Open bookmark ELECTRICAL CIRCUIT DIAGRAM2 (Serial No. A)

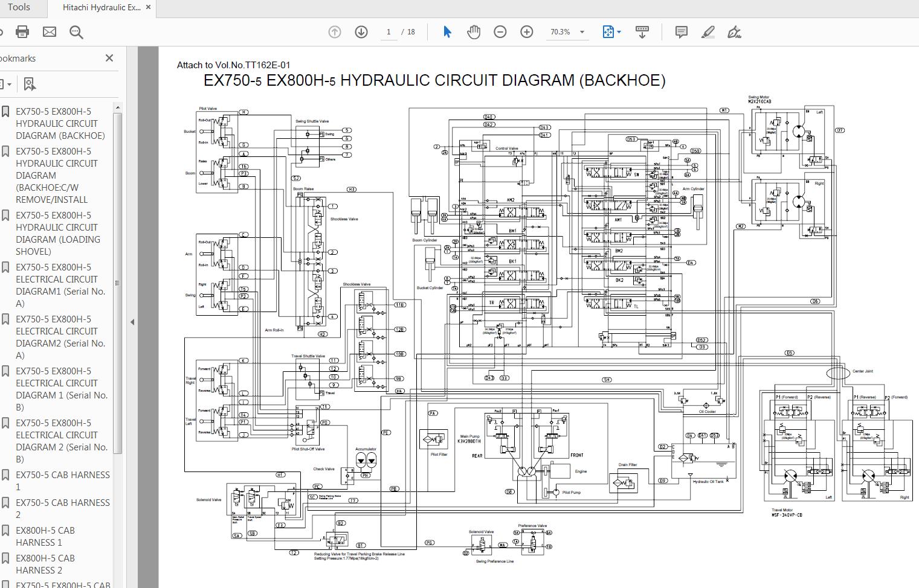coord(60,337)
